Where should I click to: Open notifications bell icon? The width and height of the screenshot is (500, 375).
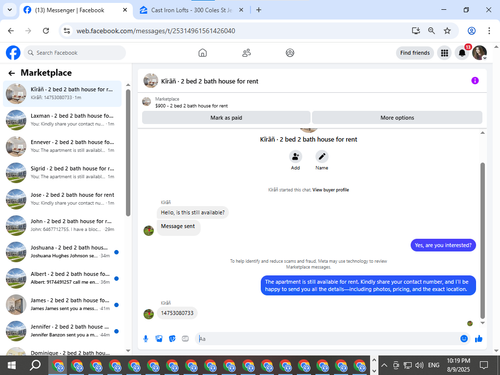(x=462, y=53)
